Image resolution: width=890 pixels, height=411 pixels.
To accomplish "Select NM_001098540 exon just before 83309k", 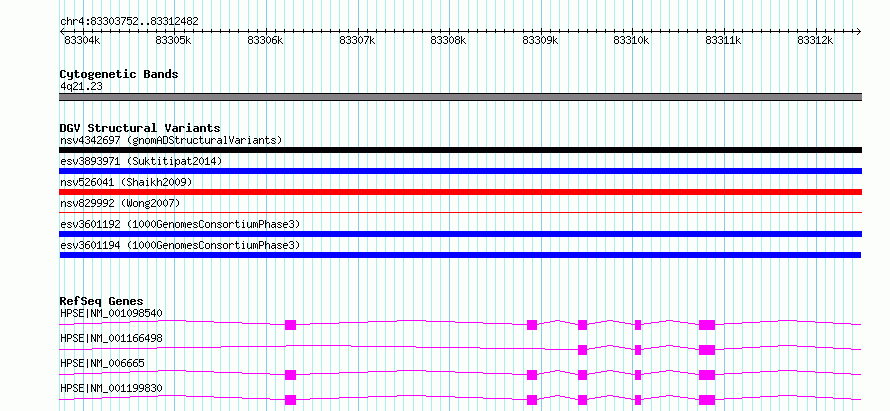I will point(532,325).
